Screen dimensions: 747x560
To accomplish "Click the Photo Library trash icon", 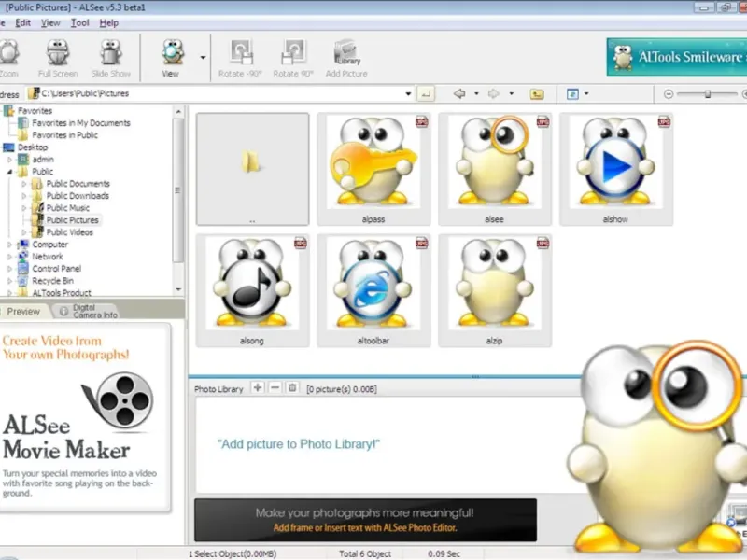I will point(292,388).
